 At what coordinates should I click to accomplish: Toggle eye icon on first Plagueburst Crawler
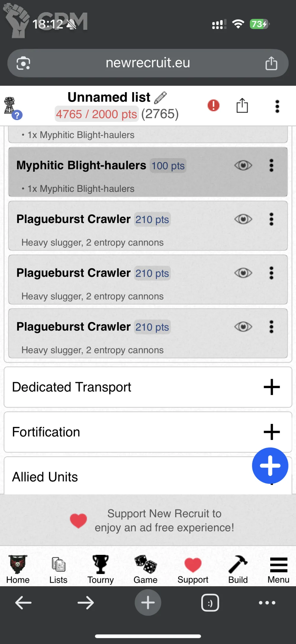pos(243,219)
